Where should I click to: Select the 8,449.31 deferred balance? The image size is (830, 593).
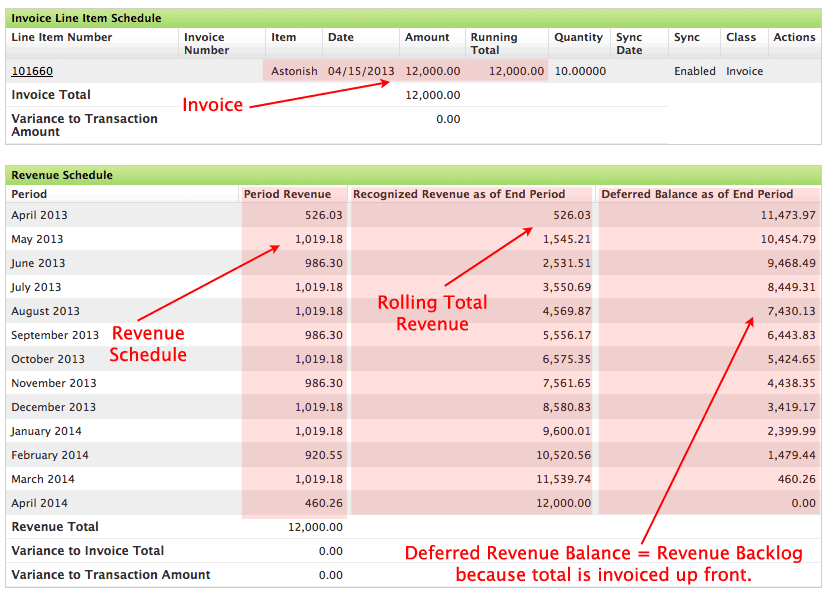(791, 287)
